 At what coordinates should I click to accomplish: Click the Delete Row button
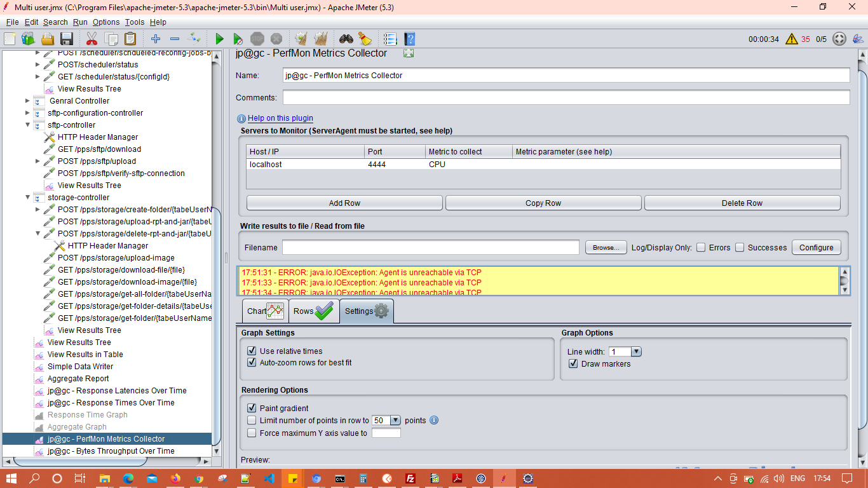coord(742,203)
